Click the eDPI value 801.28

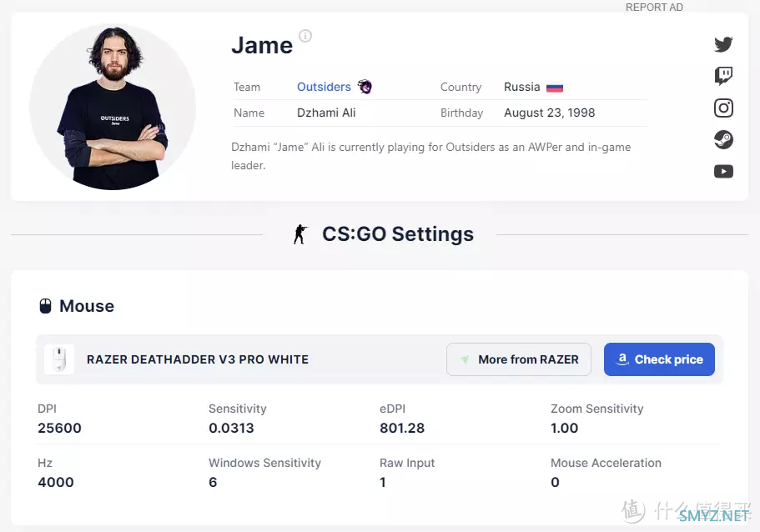[402, 429]
